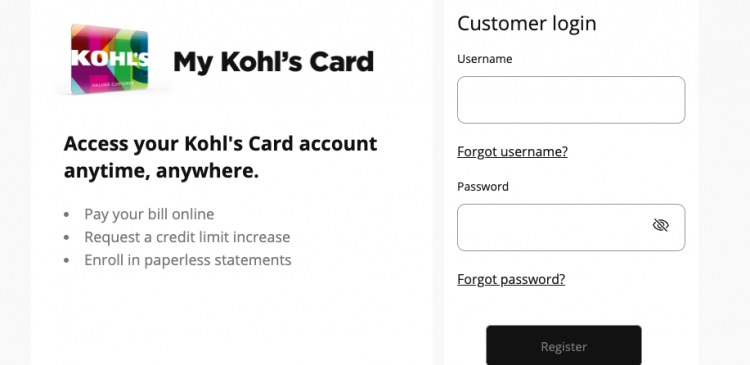
Task: Click the white KOHL'S logo on the card
Action: [x=110, y=58]
